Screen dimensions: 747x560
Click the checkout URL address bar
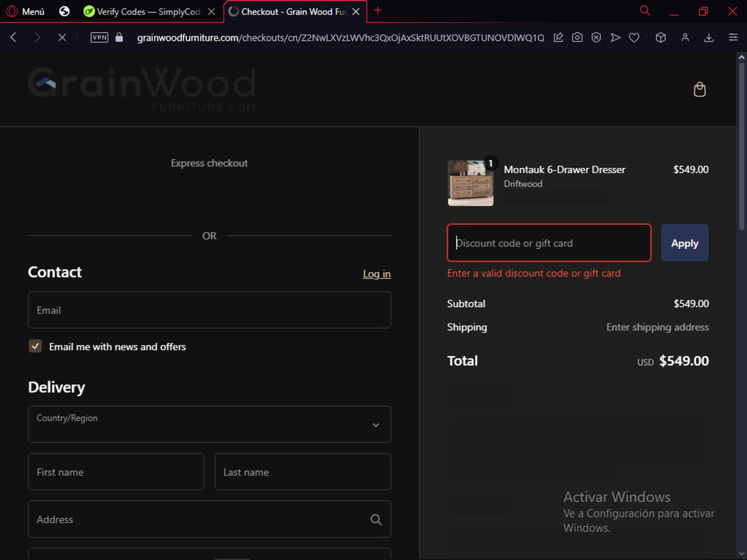(341, 38)
